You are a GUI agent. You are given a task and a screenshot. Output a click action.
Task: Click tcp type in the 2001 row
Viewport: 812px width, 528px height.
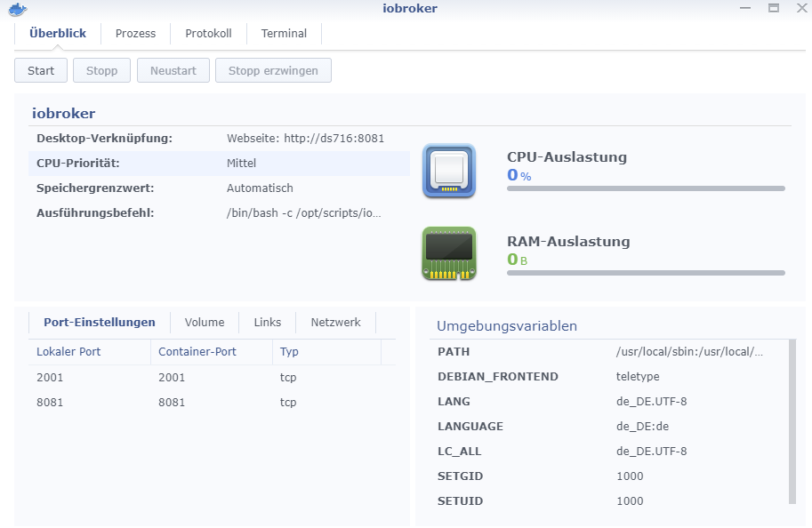coord(288,378)
